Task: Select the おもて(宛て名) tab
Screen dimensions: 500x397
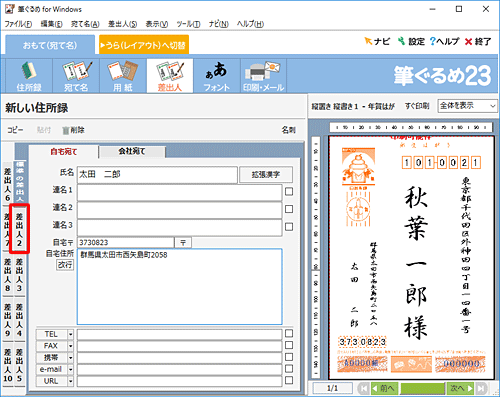Action: coord(50,45)
